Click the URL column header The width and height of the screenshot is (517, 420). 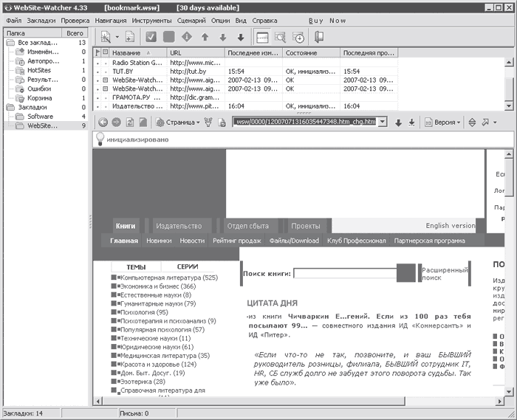(196, 52)
